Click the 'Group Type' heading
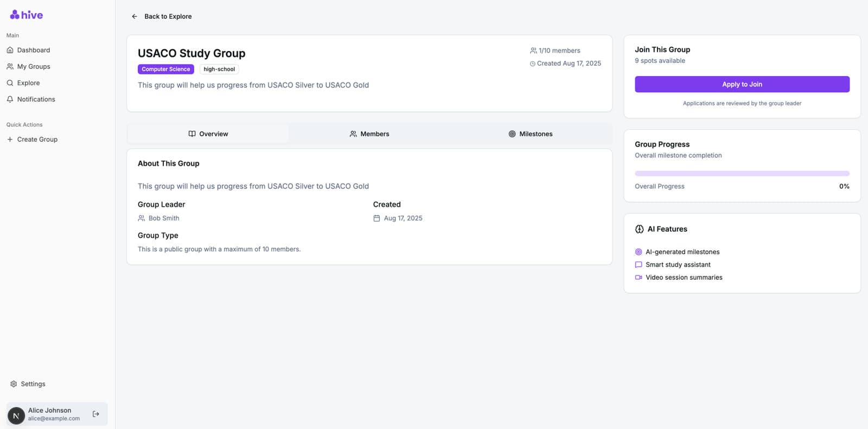The image size is (868, 429). point(158,236)
